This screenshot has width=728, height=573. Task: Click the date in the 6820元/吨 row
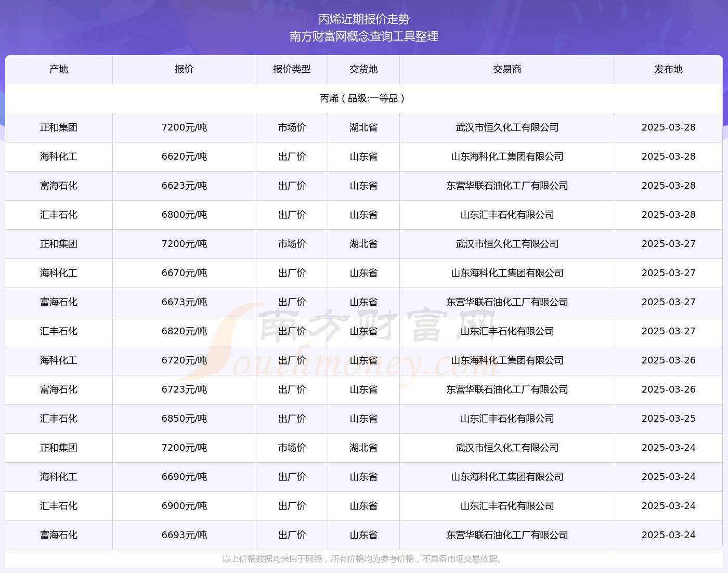coord(668,331)
